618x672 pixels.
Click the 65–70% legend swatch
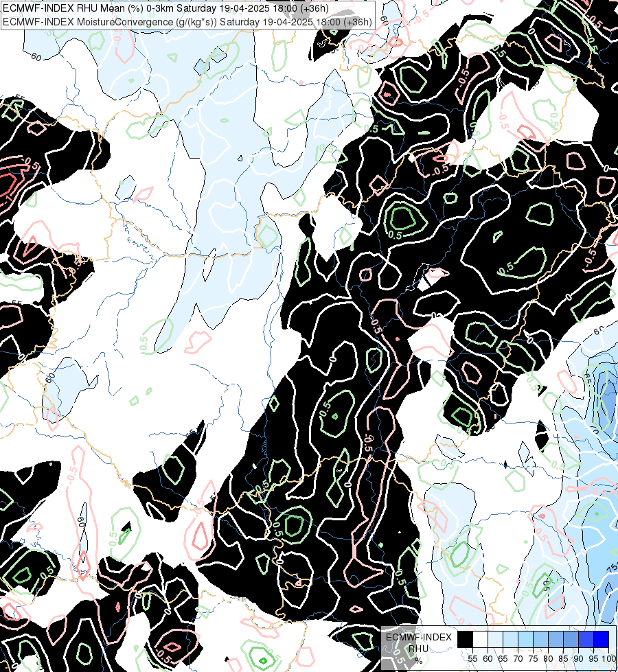click(510, 639)
